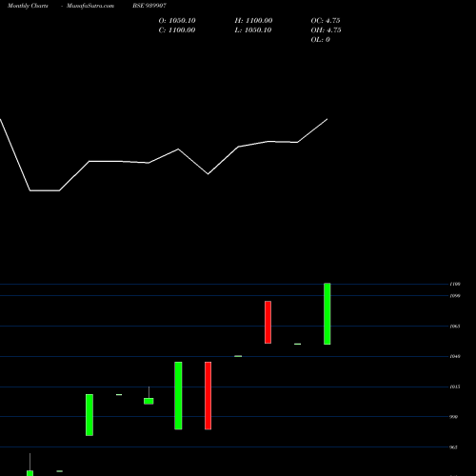The height and width of the screenshot is (476, 476).
Task: Click the 'OC: 4.75' reading
Action: 326,21
